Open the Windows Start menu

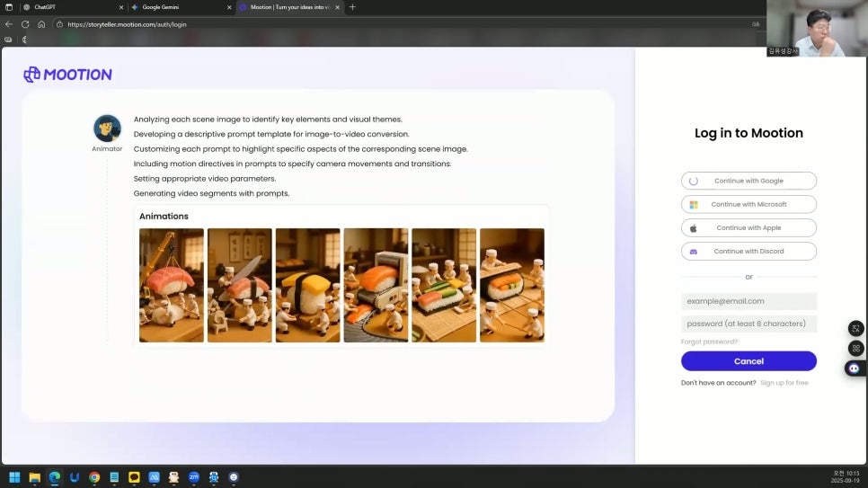[15, 477]
